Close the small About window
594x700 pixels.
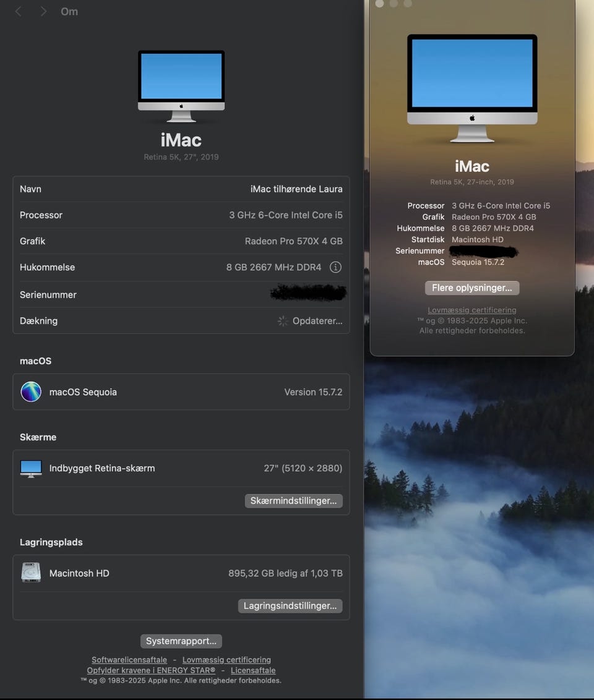380,3
